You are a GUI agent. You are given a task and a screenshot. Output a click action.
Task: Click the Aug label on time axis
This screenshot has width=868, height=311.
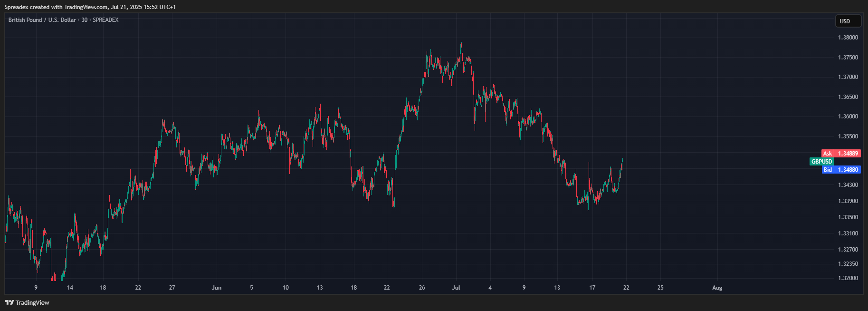(717, 288)
